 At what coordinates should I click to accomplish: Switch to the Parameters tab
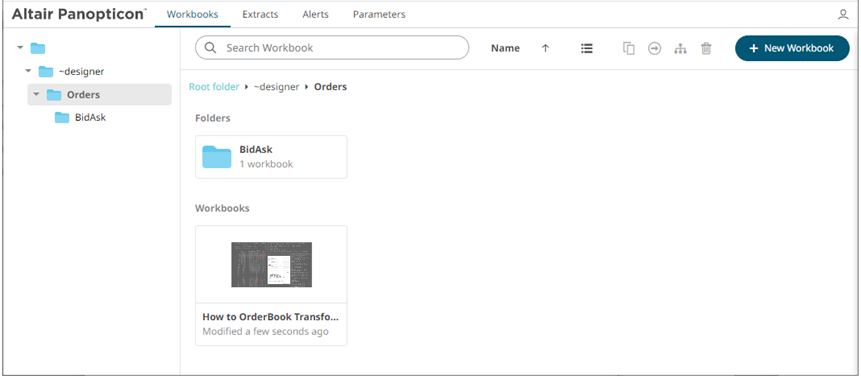click(379, 14)
